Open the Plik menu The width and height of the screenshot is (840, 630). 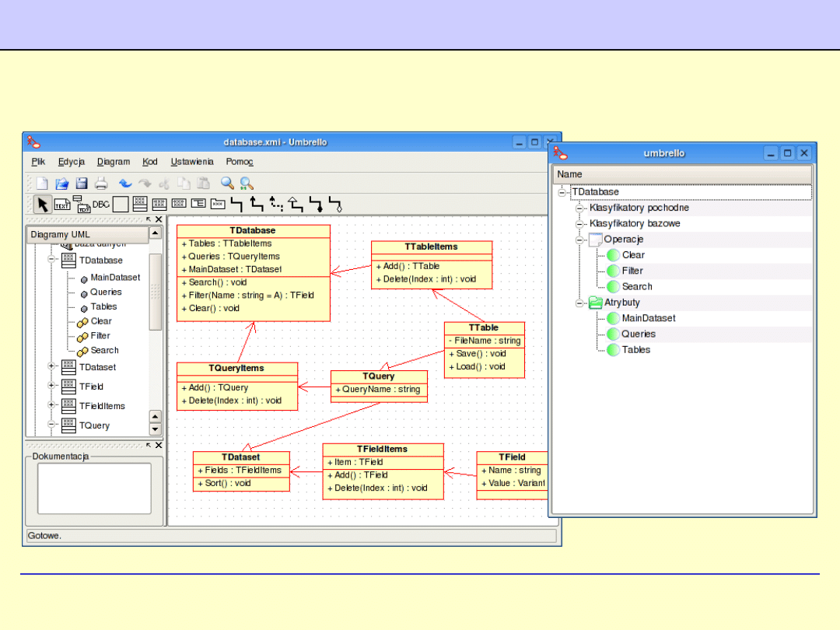tap(38, 162)
